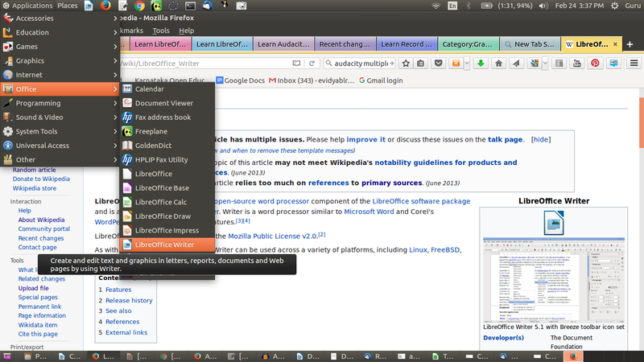Open the YouTube toolbar extension

pos(577,64)
